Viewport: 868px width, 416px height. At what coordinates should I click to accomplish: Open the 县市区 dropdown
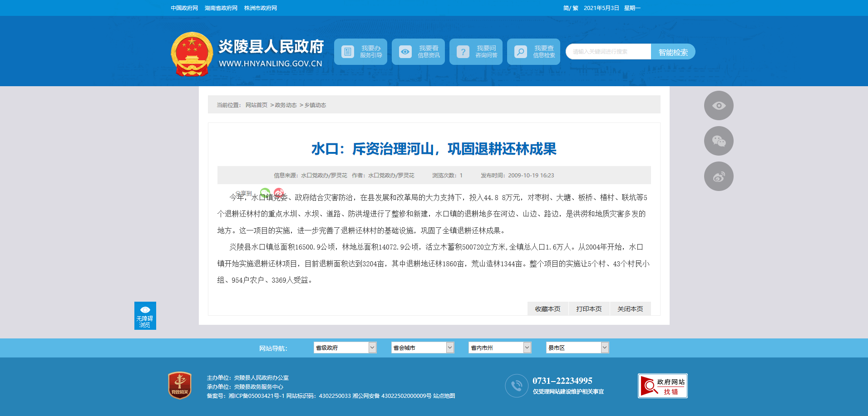577,348
